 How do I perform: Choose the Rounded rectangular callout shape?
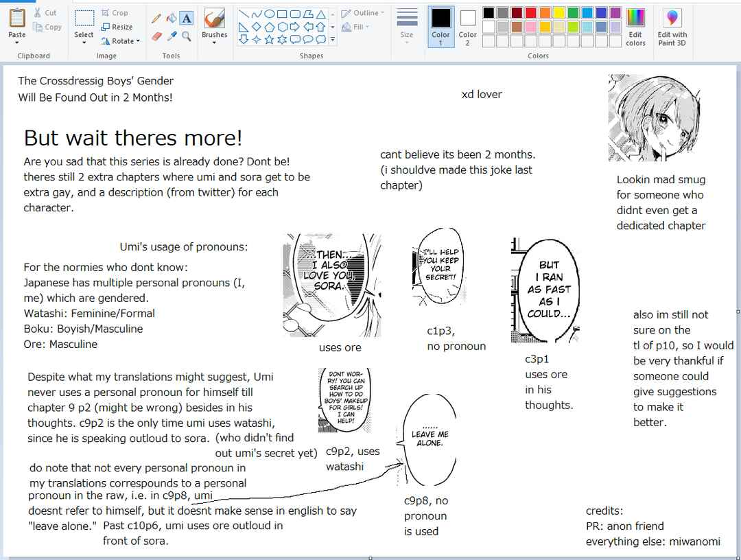[294, 39]
